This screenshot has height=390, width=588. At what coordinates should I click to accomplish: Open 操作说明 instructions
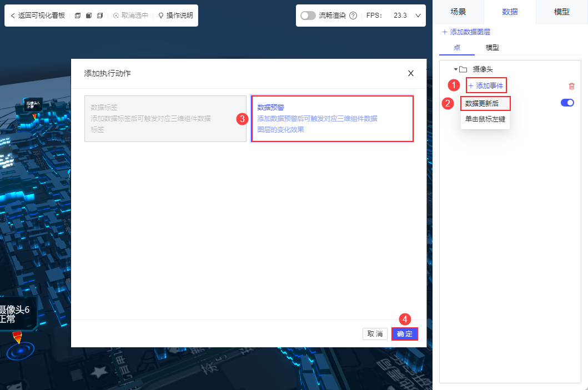point(175,16)
